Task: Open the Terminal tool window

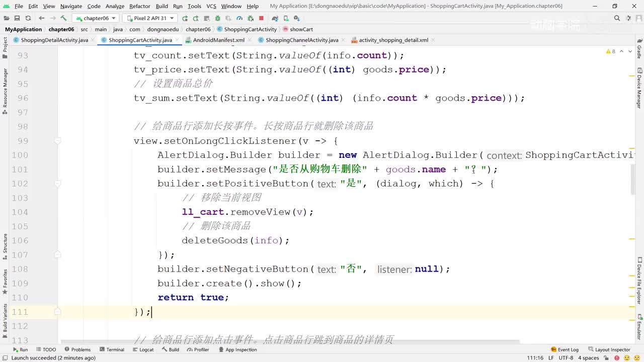Action: pyautogui.click(x=112, y=349)
